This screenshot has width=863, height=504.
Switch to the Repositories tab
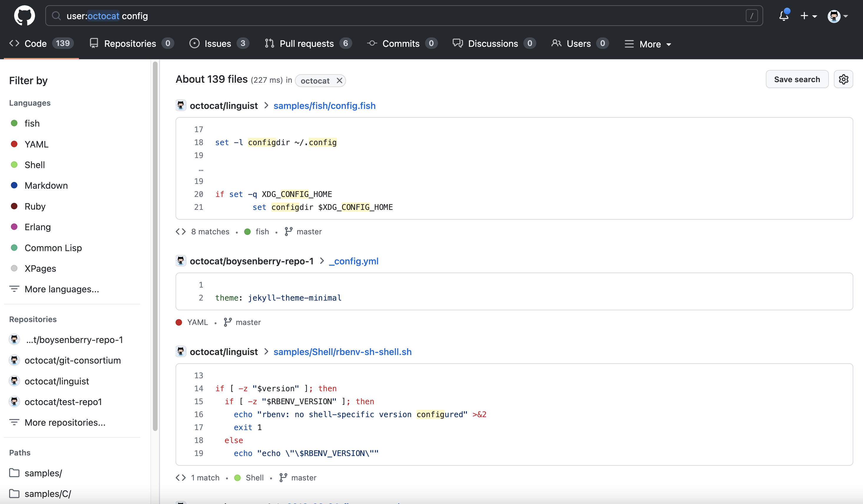pos(132,44)
